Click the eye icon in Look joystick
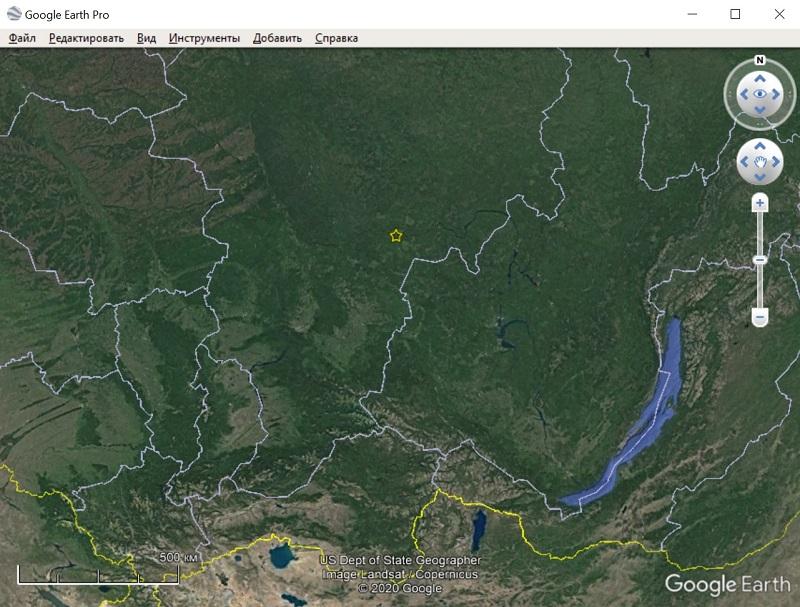 760,94
